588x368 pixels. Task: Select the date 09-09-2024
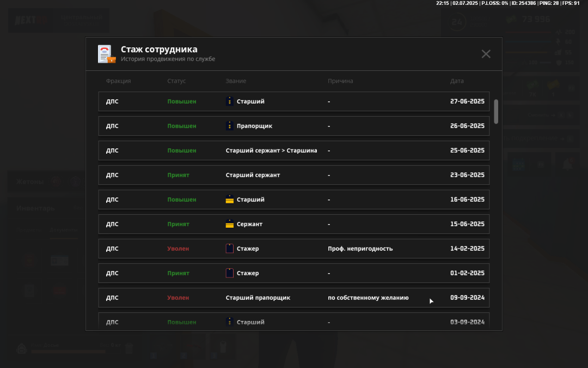tap(467, 298)
